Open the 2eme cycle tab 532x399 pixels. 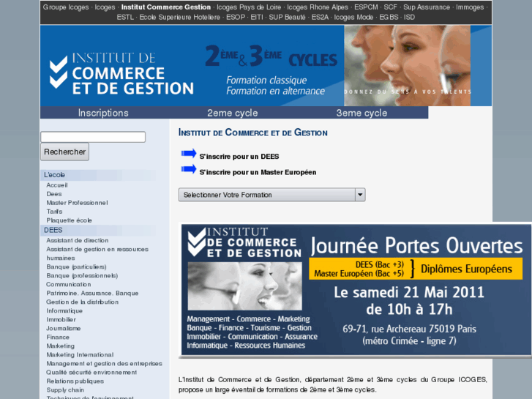click(x=233, y=113)
